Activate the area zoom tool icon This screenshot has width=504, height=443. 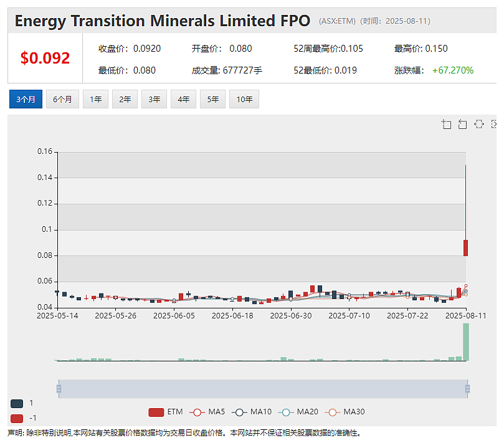446,124
